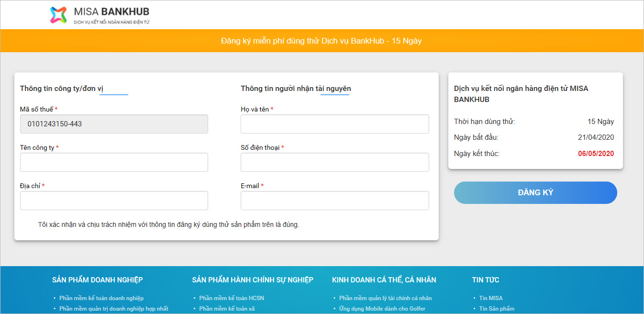
Task: Open 'Phần mềm quản trị doanh nghiệp hợp nhất' link
Action: click(114, 309)
